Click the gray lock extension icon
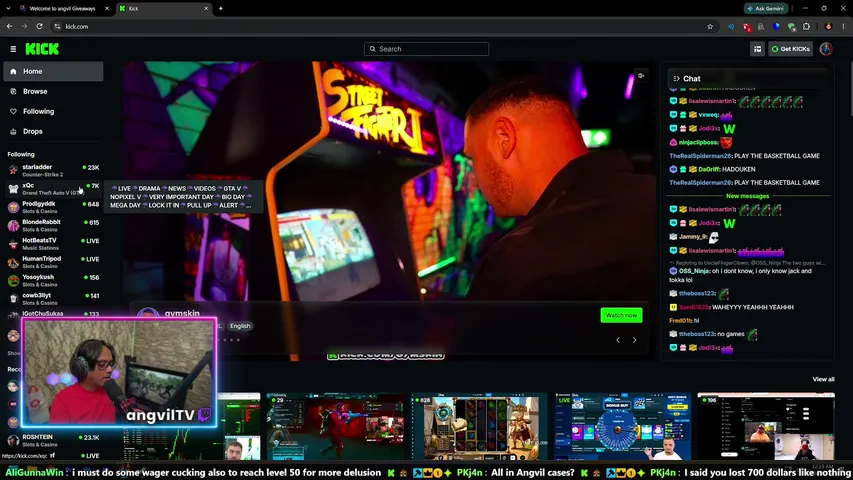The height and width of the screenshot is (480, 853). coord(761,26)
